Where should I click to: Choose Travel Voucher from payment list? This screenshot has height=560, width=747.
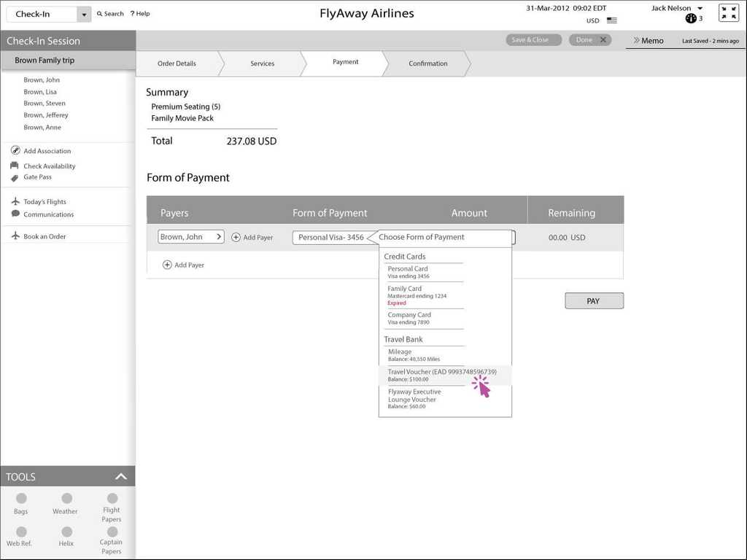[x=441, y=375]
